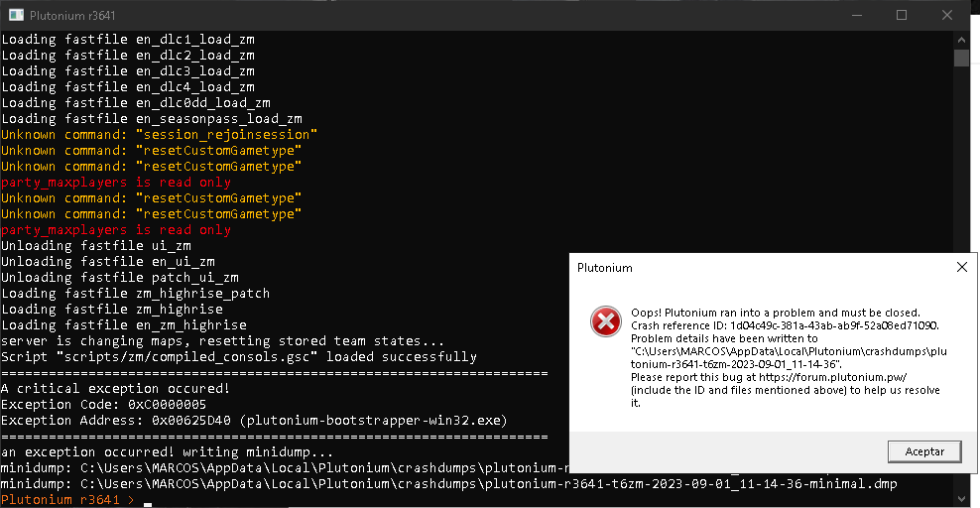Click the Plutonium console window title icon
Screen dimensions: 980x508
(16, 15)
